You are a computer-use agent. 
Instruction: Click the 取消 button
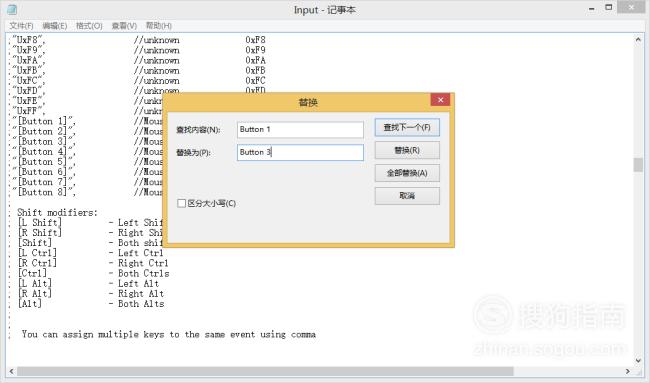point(407,196)
